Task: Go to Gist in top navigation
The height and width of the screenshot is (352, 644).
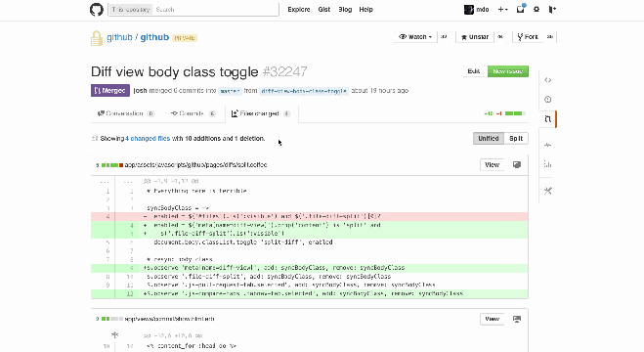Action: point(324,10)
